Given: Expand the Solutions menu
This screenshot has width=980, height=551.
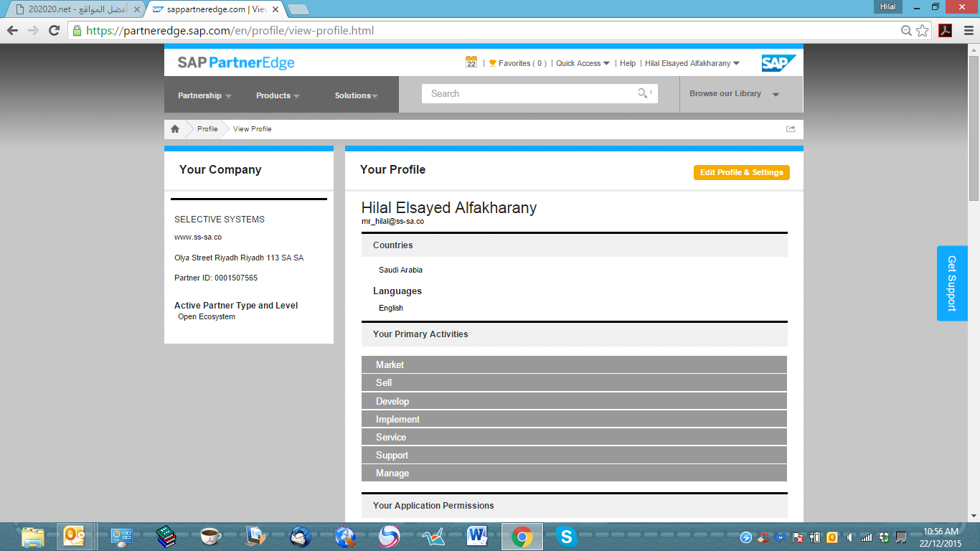Looking at the screenshot, I should point(356,95).
